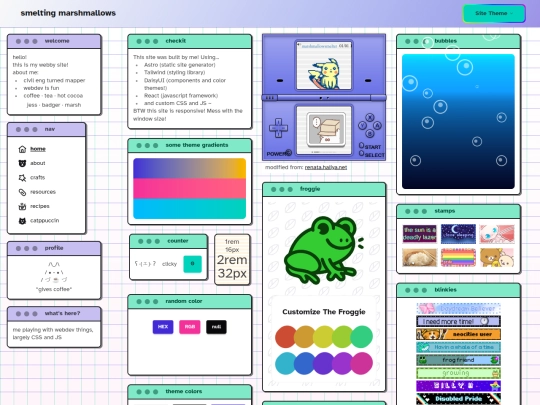Click the home house icon in nav

point(22,149)
